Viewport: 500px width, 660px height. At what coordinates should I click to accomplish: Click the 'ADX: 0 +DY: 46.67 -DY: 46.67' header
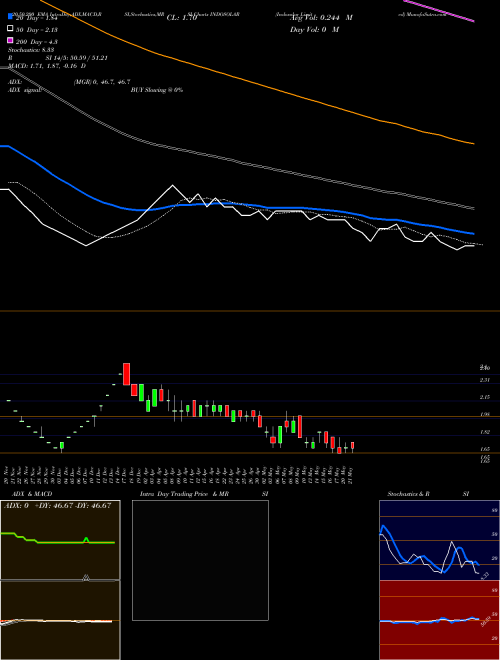tap(57, 506)
